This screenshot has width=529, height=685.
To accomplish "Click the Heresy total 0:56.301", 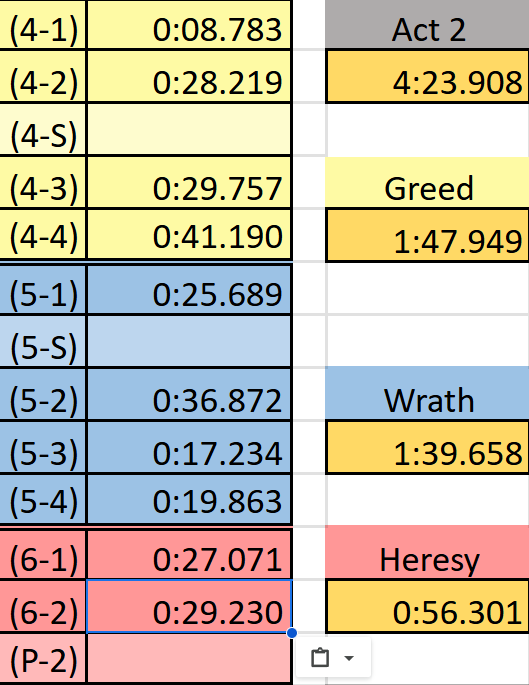I will 427,606.
